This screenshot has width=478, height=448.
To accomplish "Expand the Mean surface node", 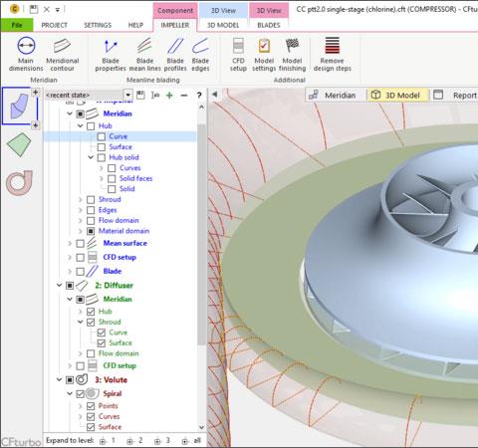I will tap(70, 243).
